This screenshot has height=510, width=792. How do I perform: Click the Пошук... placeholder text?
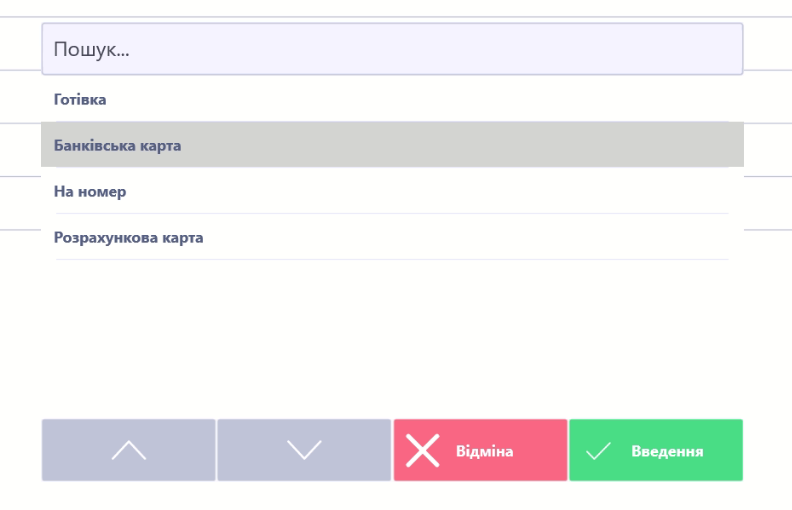92,49
